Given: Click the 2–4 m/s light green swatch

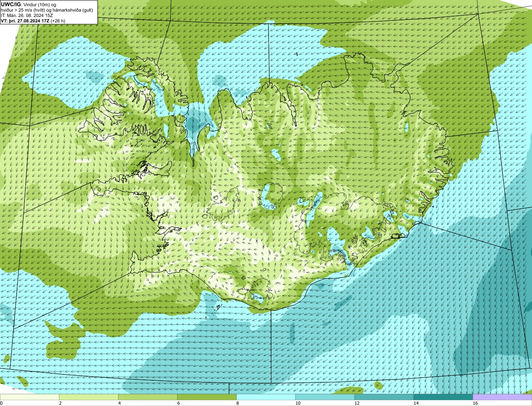Looking at the screenshot, I should click(x=89, y=397).
